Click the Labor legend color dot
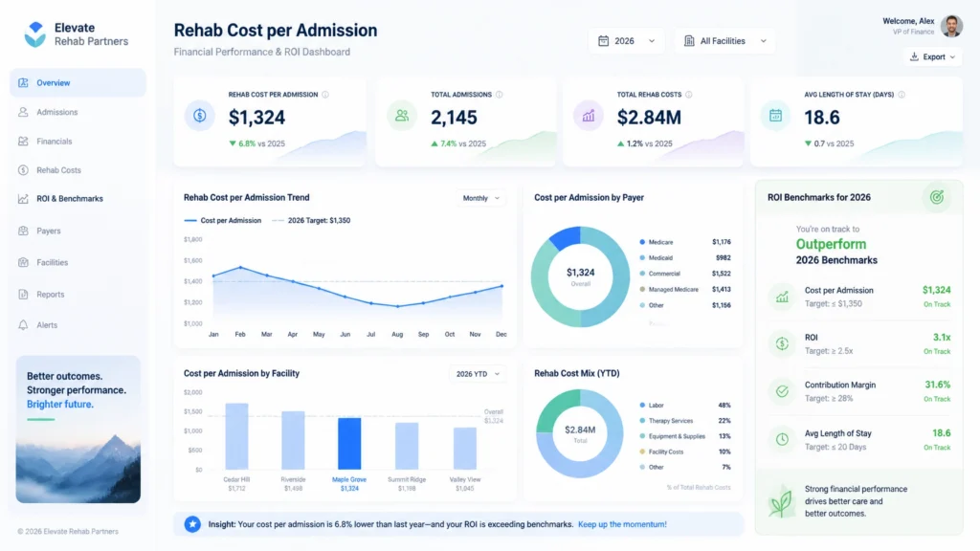This screenshot has width=980, height=551. pyautogui.click(x=642, y=406)
